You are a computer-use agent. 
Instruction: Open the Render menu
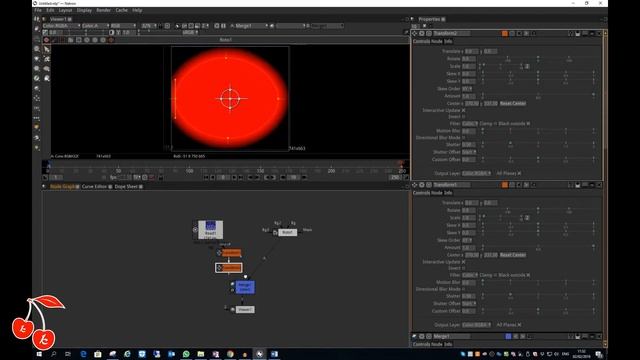click(x=103, y=10)
